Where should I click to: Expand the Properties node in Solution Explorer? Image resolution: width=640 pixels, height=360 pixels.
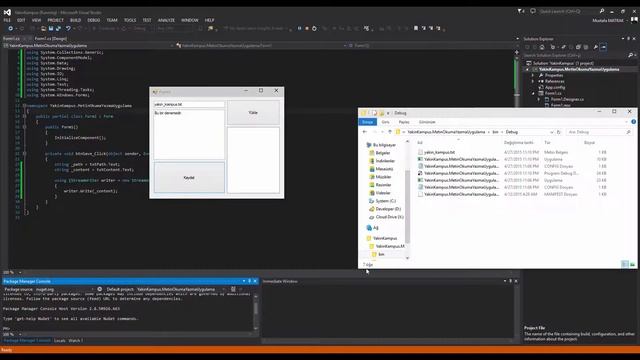point(533,76)
